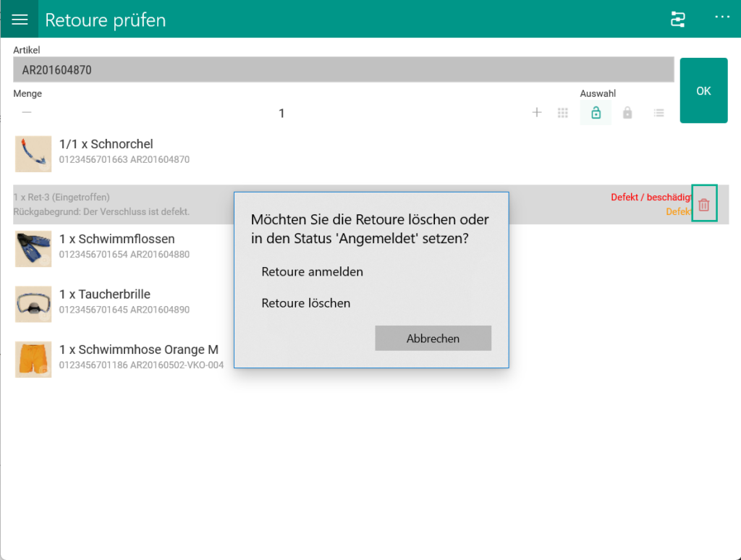Confirm with the green OK button
741x560 pixels.
pyautogui.click(x=703, y=90)
